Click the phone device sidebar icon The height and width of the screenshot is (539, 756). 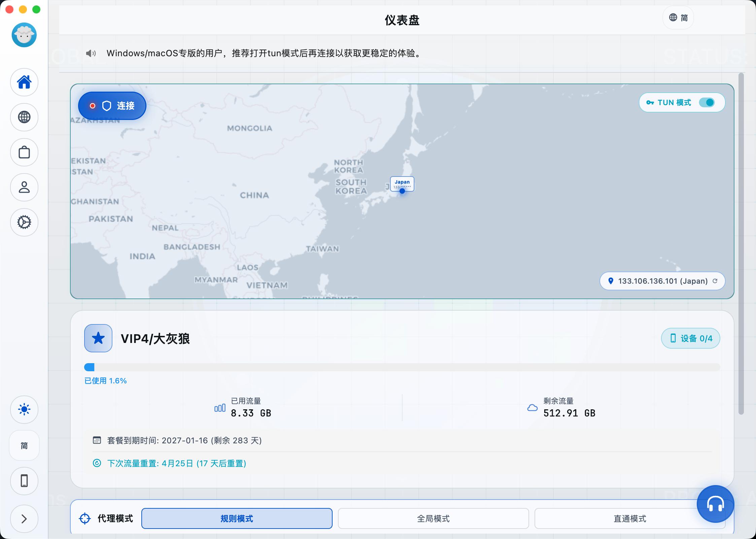click(x=24, y=481)
